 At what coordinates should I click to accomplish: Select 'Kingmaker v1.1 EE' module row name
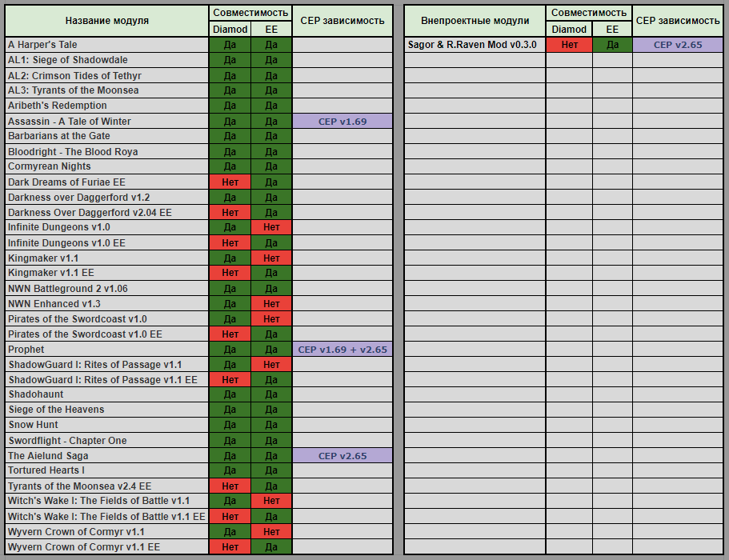(51, 273)
